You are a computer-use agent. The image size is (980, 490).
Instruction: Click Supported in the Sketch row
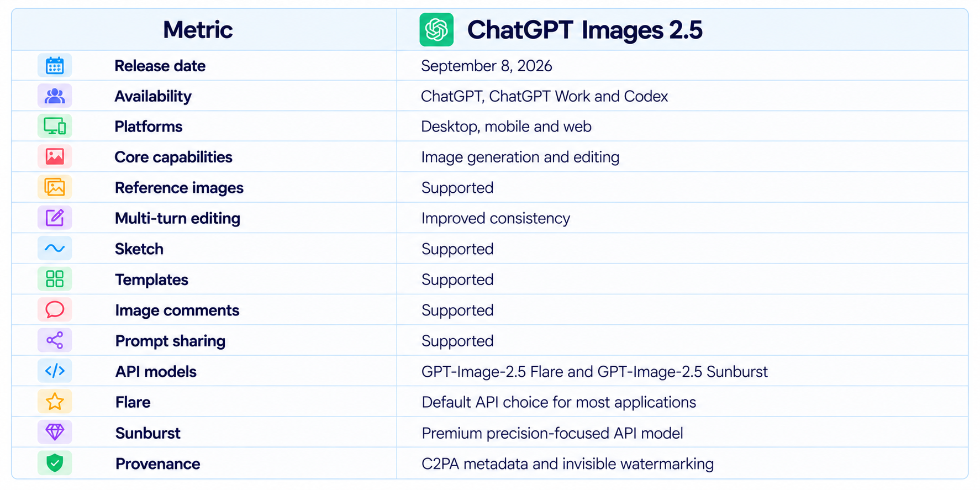(x=457, y=249)
